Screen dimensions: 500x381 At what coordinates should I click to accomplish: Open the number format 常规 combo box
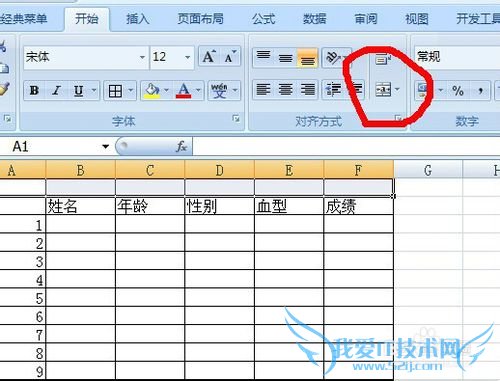[457, 57]
